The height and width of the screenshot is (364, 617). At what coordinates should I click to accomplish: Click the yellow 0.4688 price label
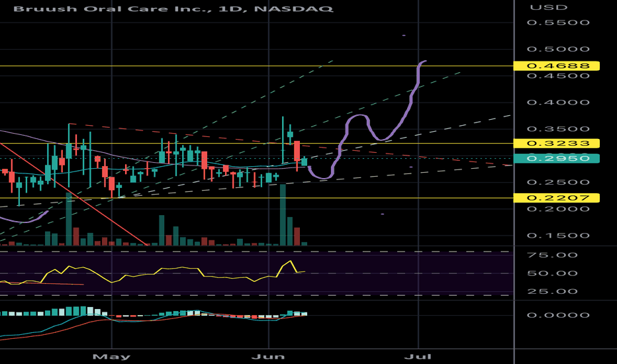(557, 66)
